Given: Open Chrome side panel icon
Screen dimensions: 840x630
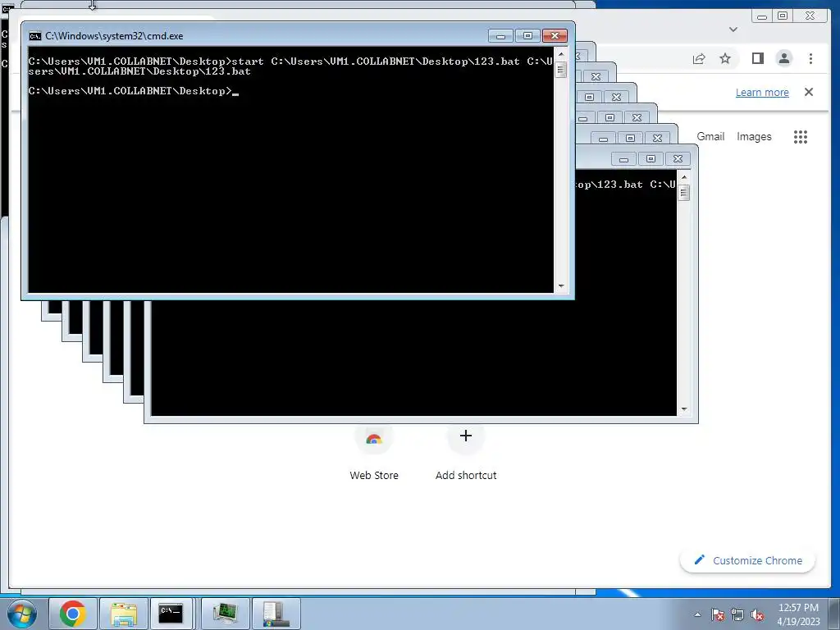Looking at the screenshot, I should pos(757,58).
